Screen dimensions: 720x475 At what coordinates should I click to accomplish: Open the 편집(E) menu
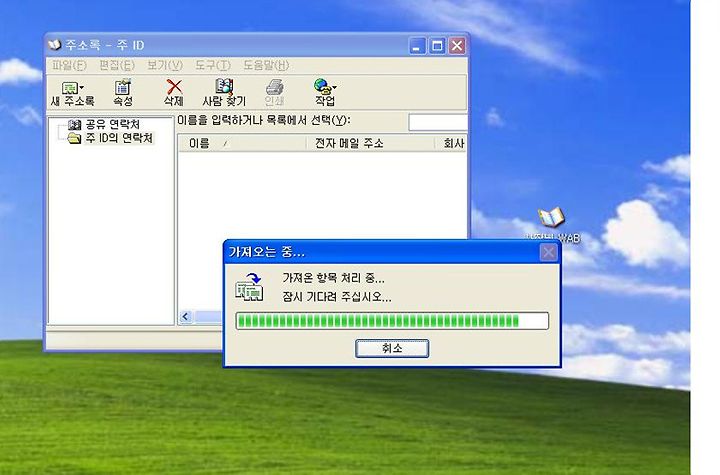(117, 65)
